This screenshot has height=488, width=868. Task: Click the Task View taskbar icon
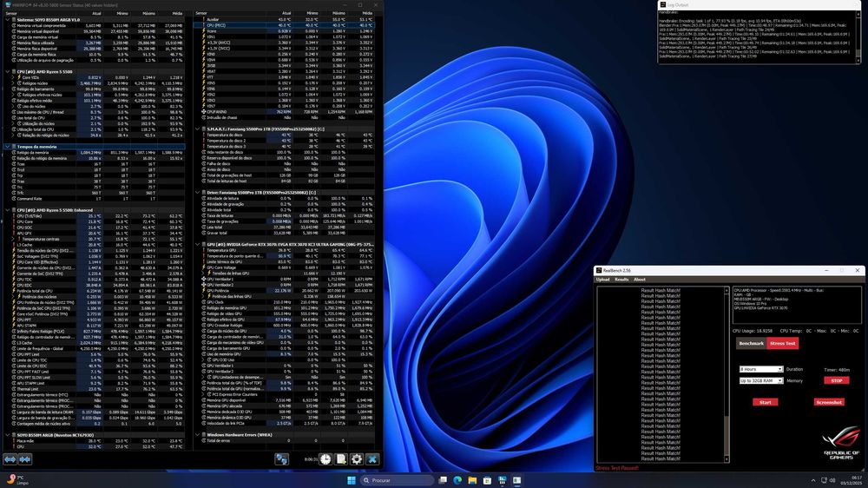[443, 480]
